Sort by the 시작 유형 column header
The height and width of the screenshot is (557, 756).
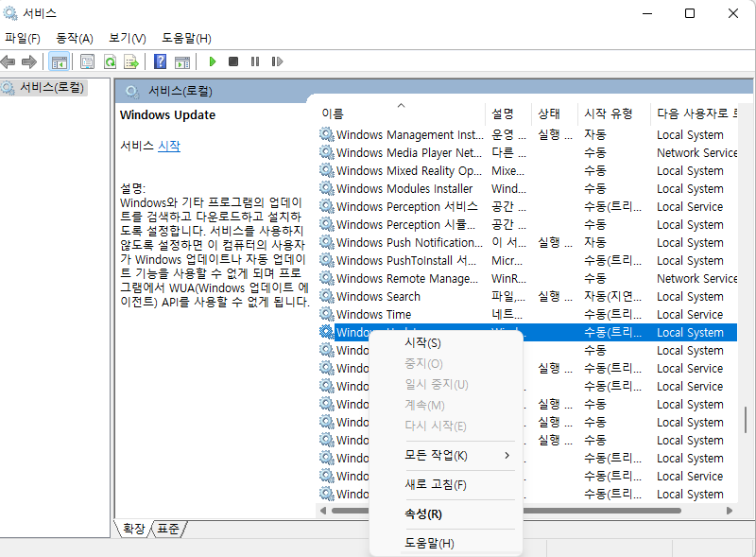pos(614,113)
